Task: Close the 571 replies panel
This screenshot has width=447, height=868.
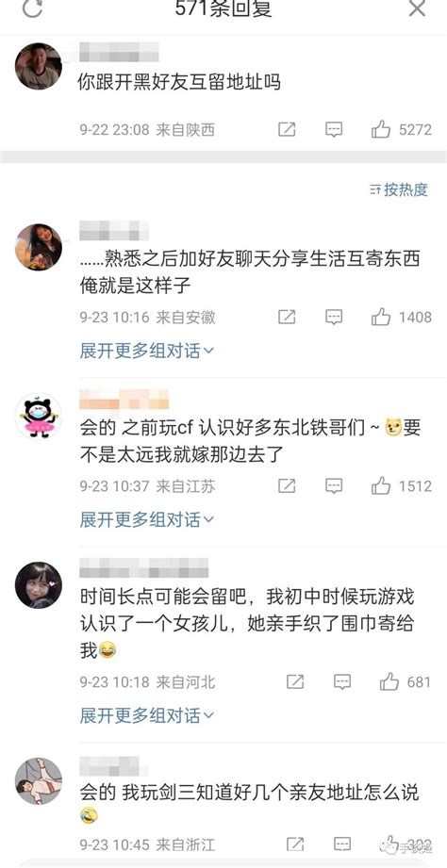Action: coord(416,8)
